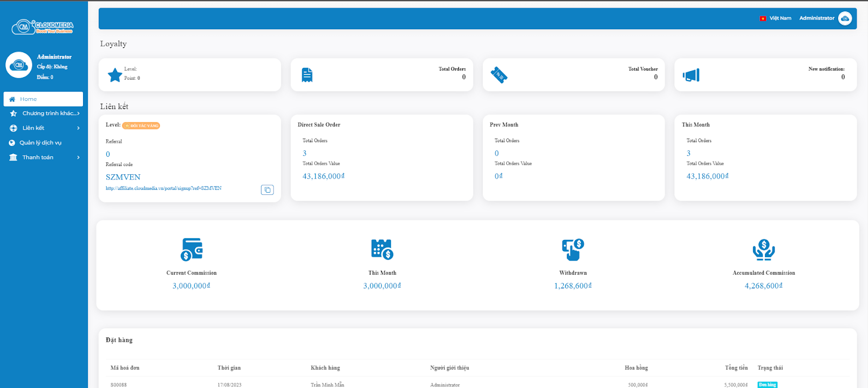Click the CloudMedia logo in the sidebar
The width and height of the screenshot is (868, 388).
pyautogui.click(x=43, y=27)
